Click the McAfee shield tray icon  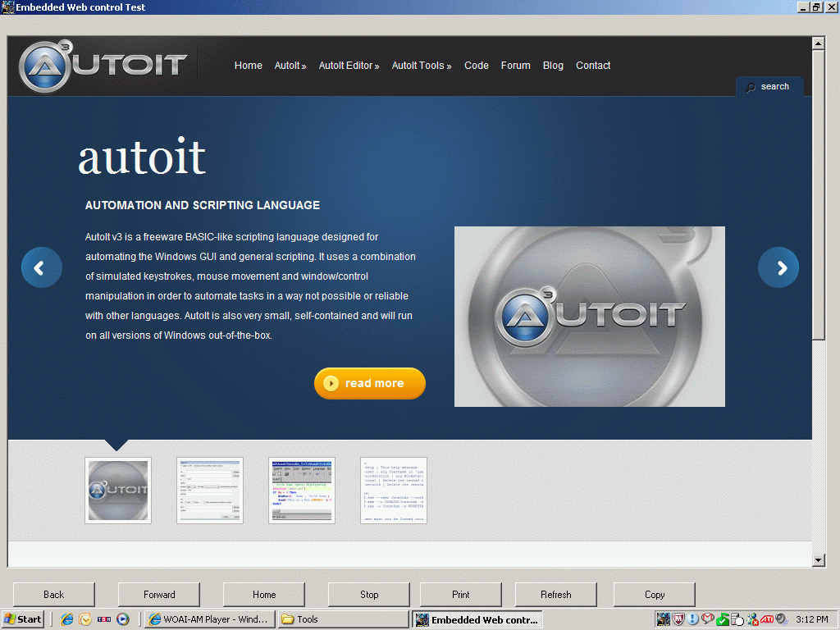point(678,620)
